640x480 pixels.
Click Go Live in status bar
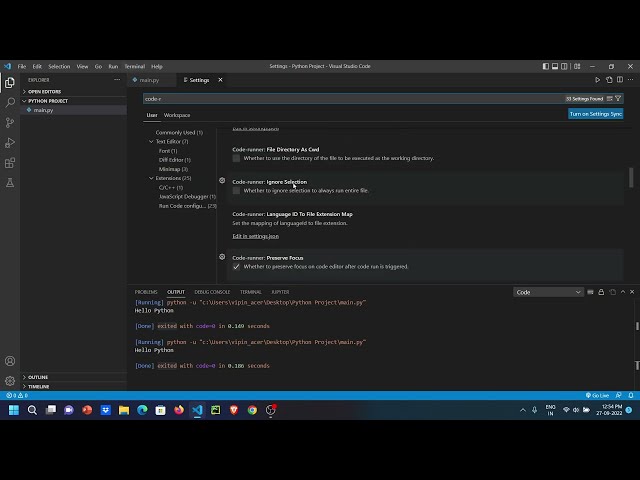coord(597,395)
